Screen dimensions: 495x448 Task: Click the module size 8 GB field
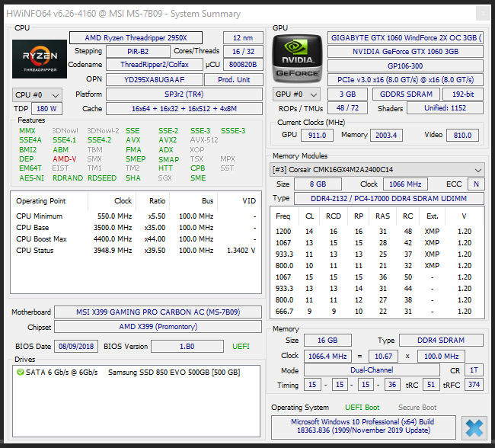click(318, 184)
